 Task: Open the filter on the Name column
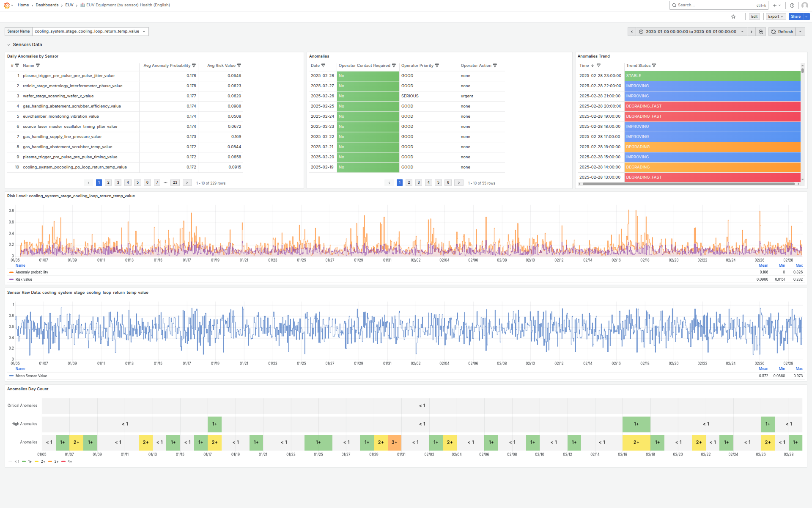tap(38, 66)
